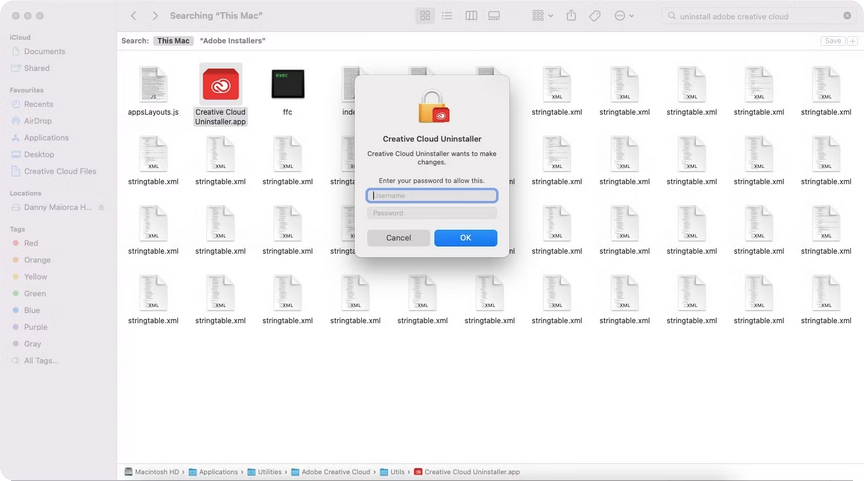
Task: Click Cancel in the uninstaller dialog
Action: (398, 238)
